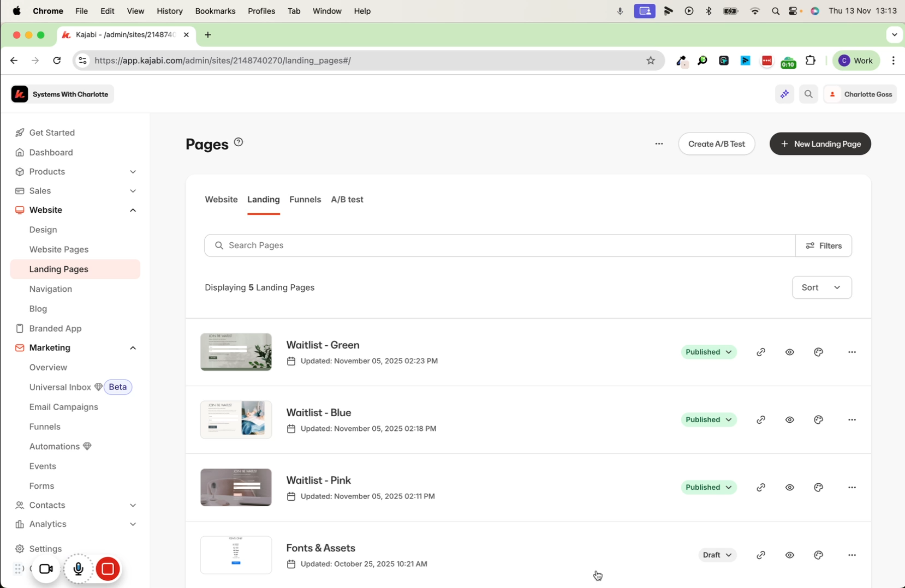Viewport: 905px width, 588px height.
Task: Stop recording with the red button
Action: pos(108,569)
